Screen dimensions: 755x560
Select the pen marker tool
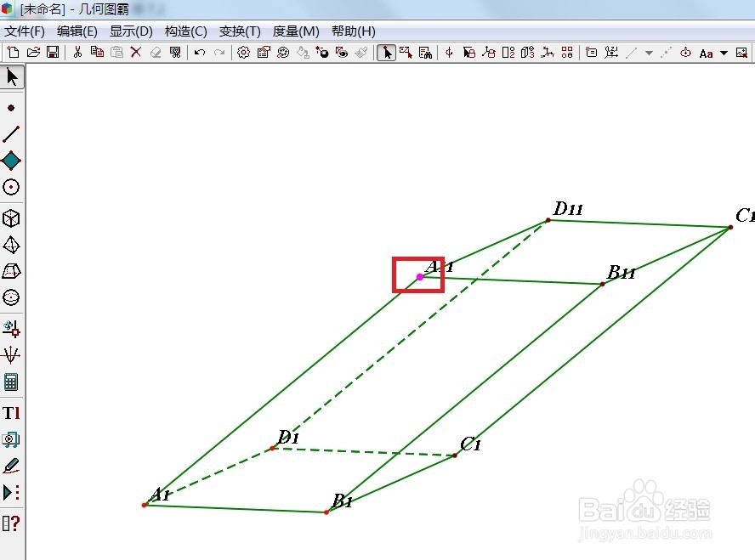tap(11, 466)
